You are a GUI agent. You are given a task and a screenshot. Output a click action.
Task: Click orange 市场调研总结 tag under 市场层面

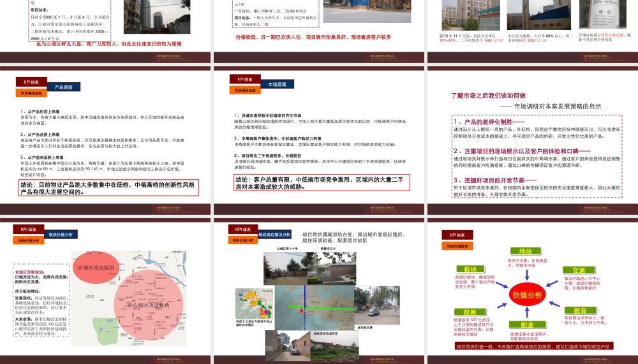(245, 91)
